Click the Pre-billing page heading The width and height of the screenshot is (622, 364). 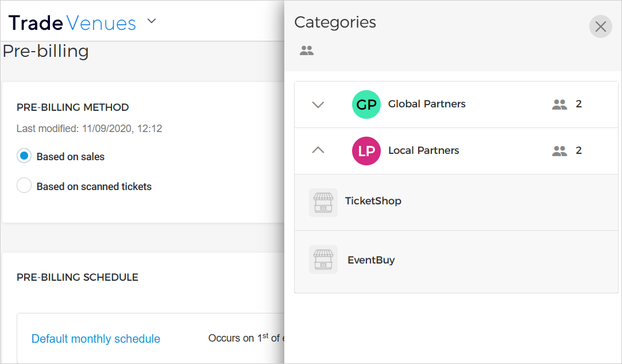pos(46,51)
